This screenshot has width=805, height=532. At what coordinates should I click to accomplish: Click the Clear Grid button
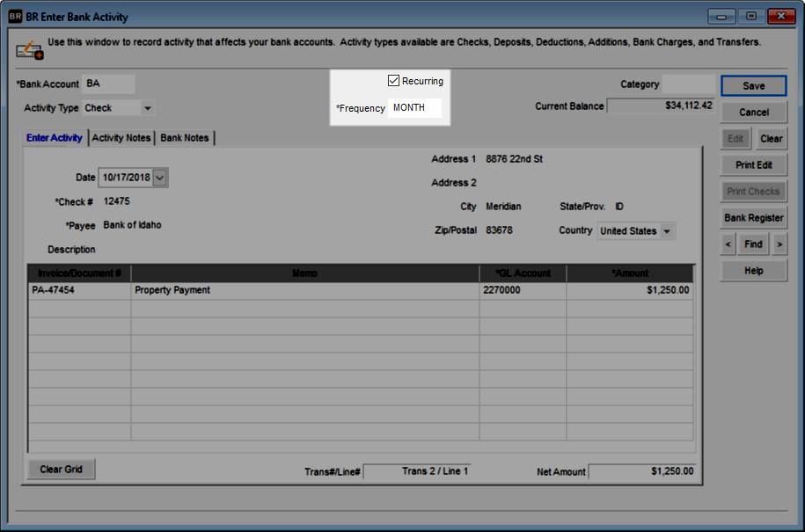pos(60,469)
